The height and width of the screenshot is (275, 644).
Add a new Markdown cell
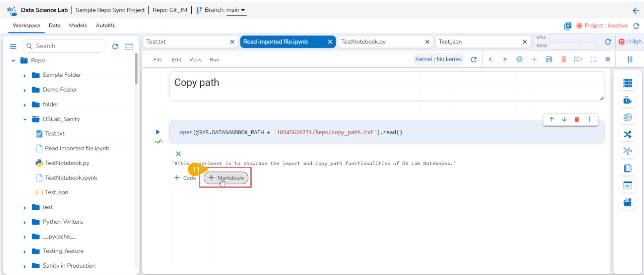pyautogui.click(x=226, y=178)
